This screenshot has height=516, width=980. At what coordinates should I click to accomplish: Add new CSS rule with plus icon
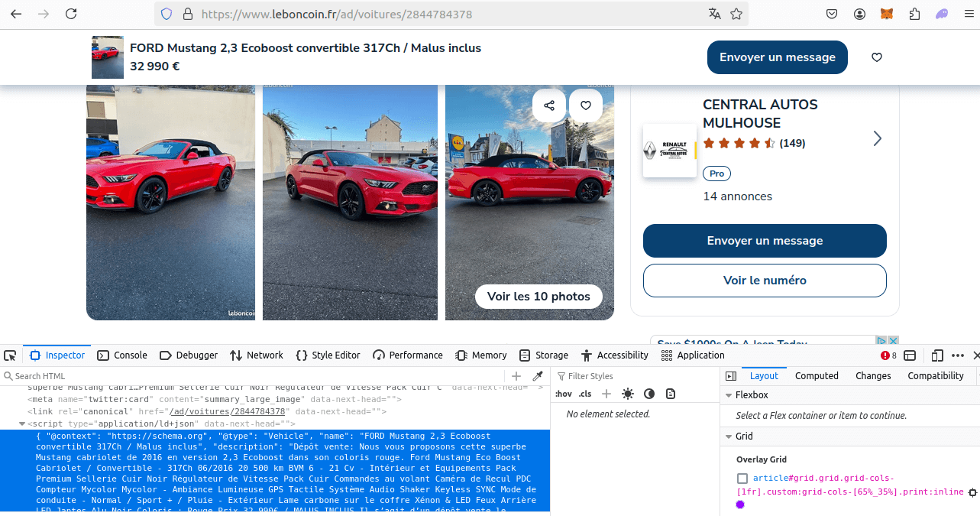coord(606,394)
